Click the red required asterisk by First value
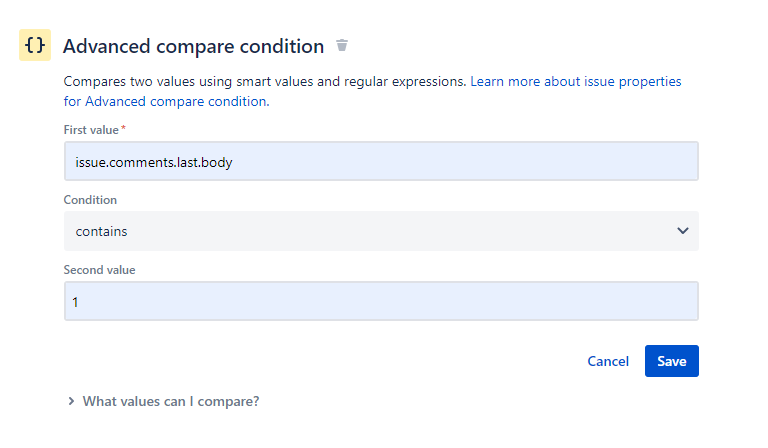Screen dimensions: 768x448 (123, 128)
